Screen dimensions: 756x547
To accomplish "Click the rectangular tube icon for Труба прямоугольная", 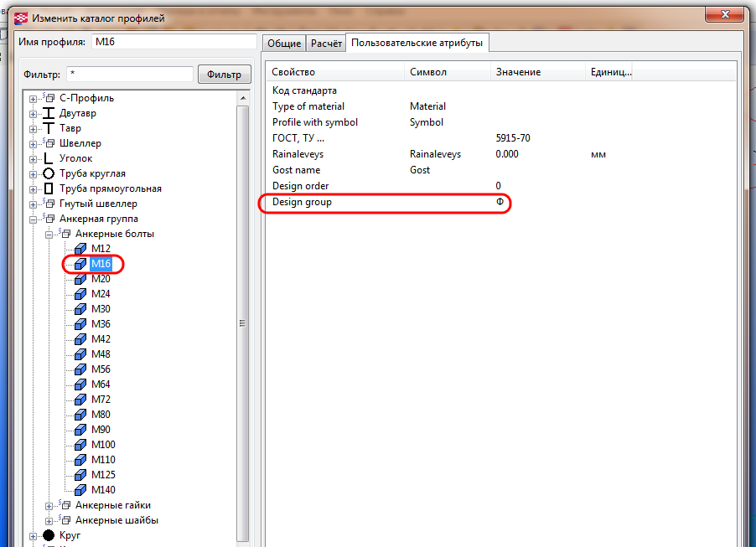I will point(49,188).
